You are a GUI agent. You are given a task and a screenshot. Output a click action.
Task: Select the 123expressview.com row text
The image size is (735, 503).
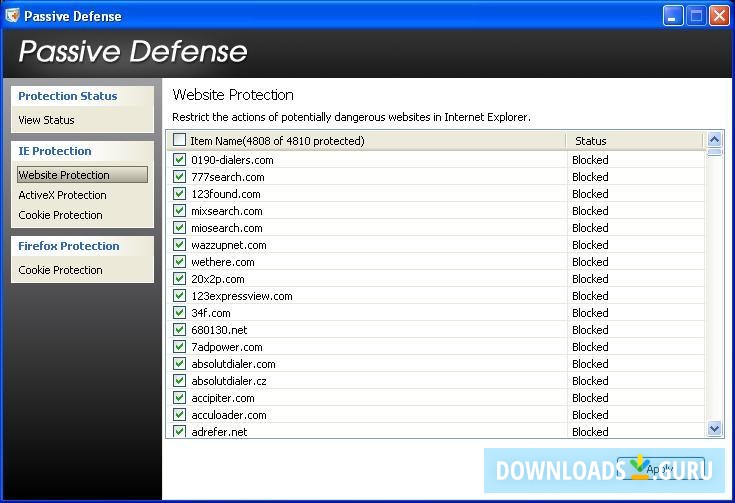(x=241, y=296)
